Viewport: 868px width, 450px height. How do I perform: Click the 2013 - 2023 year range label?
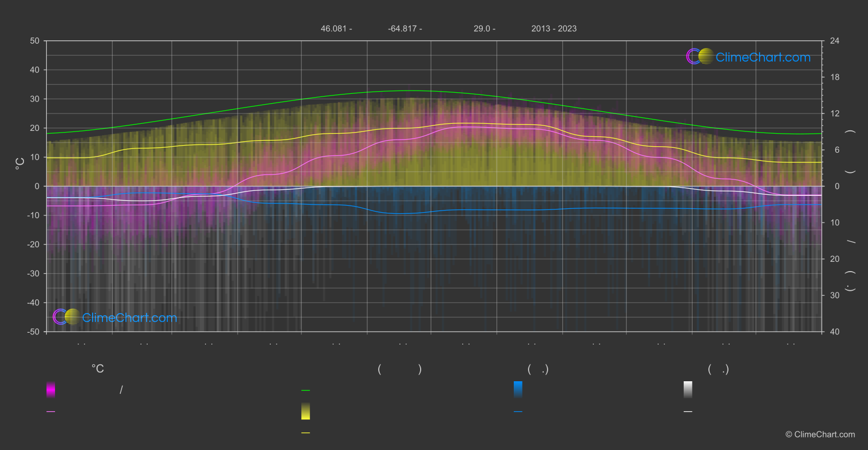tap(554, 28)
